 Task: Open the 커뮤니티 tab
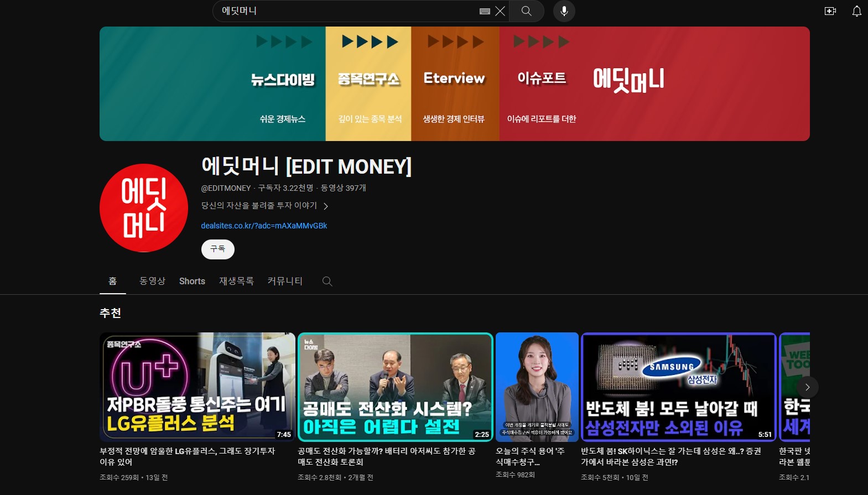pyautogui.click(x=285, y=281)
